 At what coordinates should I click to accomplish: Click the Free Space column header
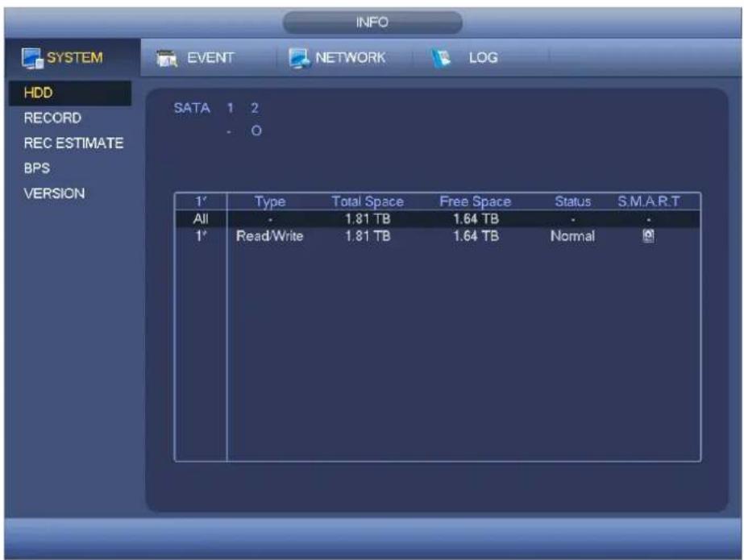[476, 201]
